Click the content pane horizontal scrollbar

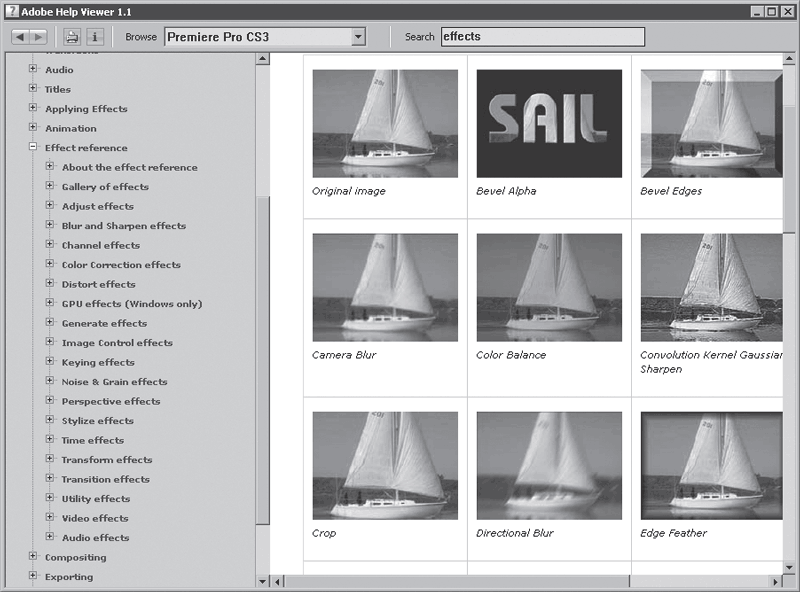(456, 582)
